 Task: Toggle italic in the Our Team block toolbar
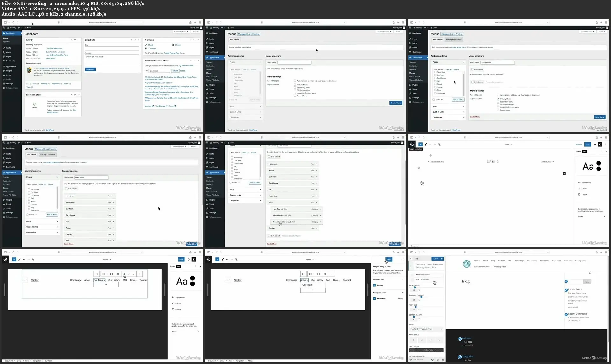click(x=129, y=274)
